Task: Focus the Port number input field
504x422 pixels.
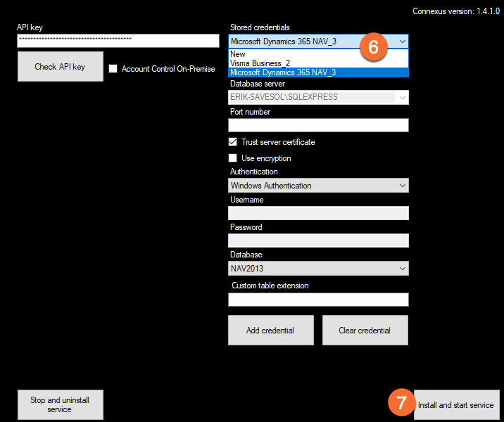Action: click(318, 125)
